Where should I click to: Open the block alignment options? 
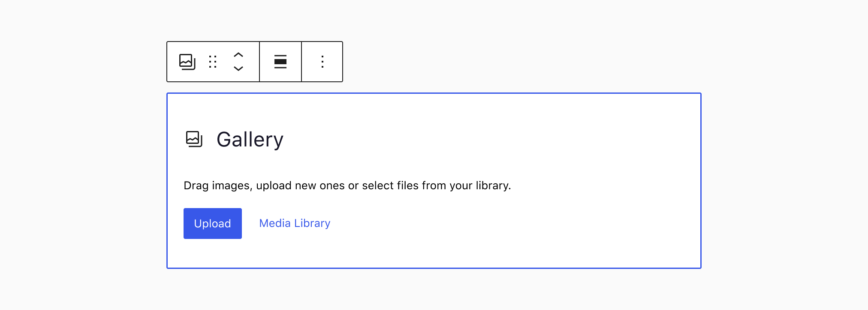coord(280,62)
